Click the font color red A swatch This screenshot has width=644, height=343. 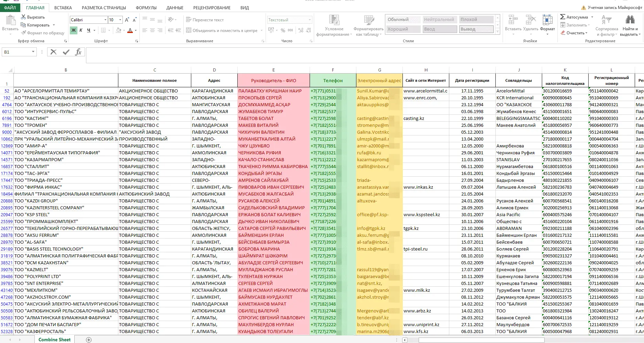pyautogui.click(x=130, y=31)
